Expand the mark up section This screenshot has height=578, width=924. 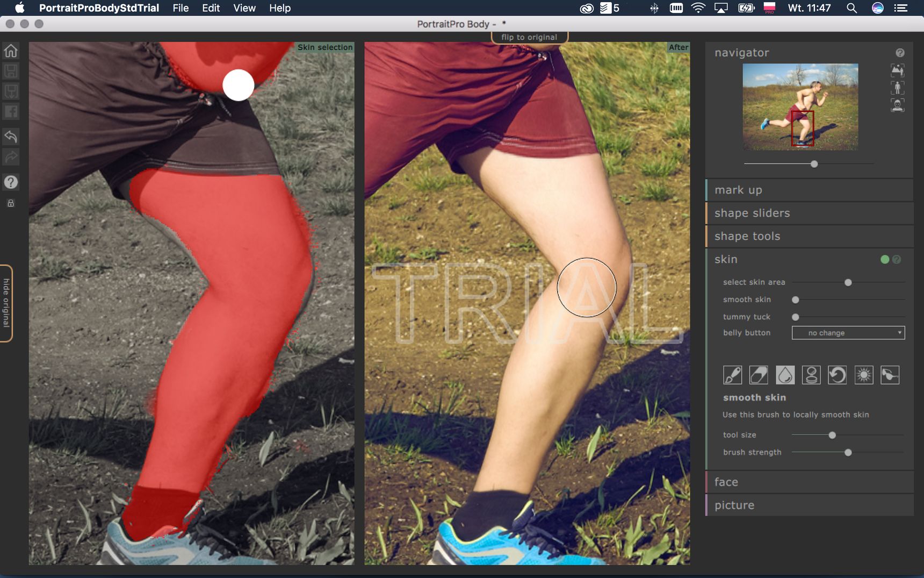coord(809,190)
